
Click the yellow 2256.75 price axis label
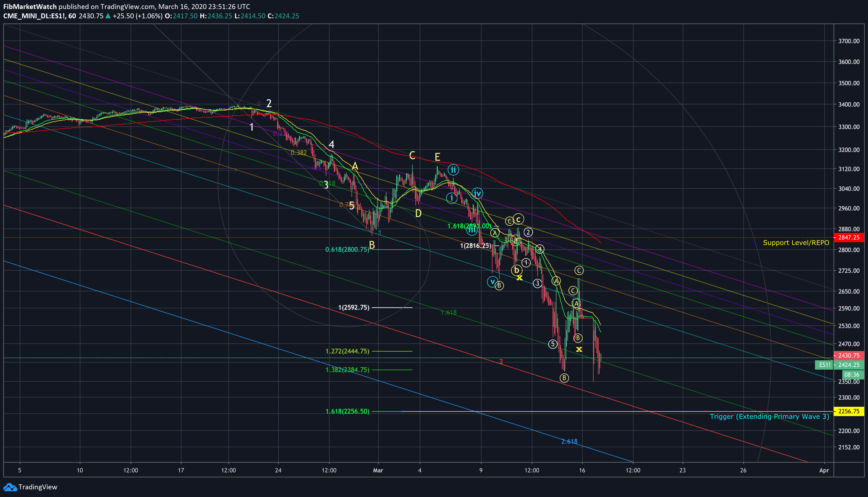click(x=849, y=411)
